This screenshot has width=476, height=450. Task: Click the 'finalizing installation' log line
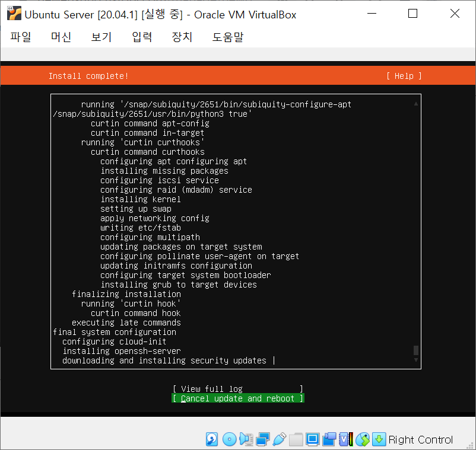(x=126, y=294)
